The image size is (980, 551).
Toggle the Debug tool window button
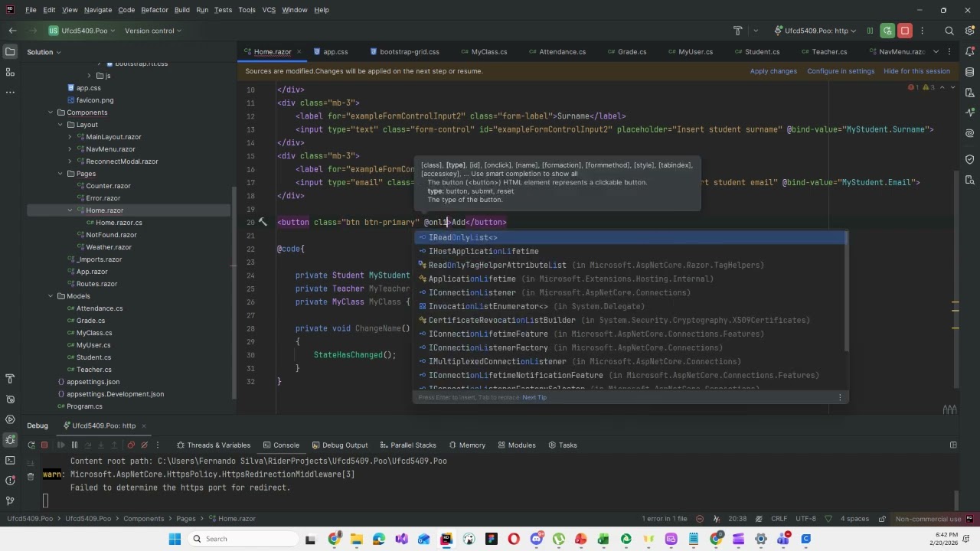point(10,440)
